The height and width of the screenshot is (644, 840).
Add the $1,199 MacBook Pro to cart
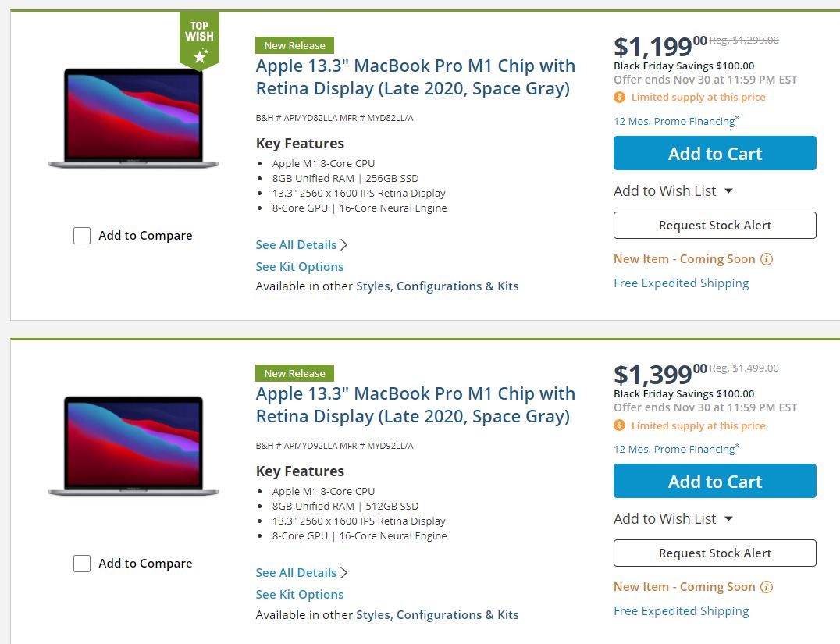(x=714, y=153)
